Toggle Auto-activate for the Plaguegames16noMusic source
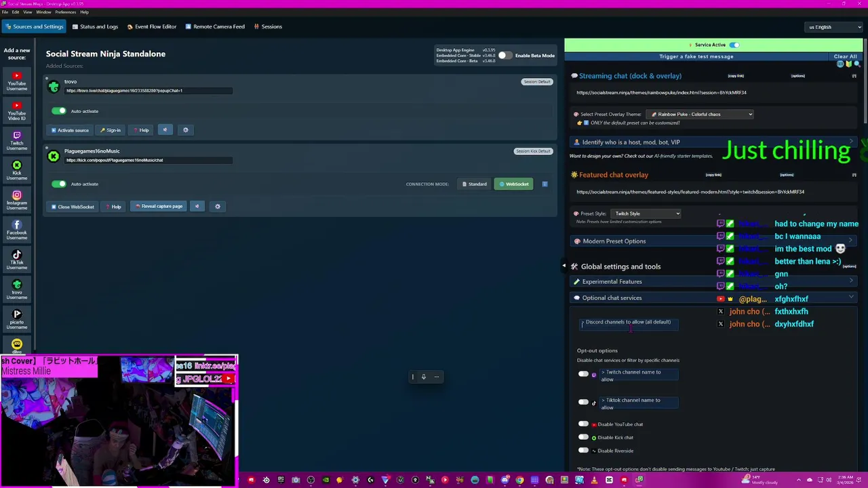Image resolution: width=868 pixels, height=488 pixels. pyautogui.click(x=59, y=184)
